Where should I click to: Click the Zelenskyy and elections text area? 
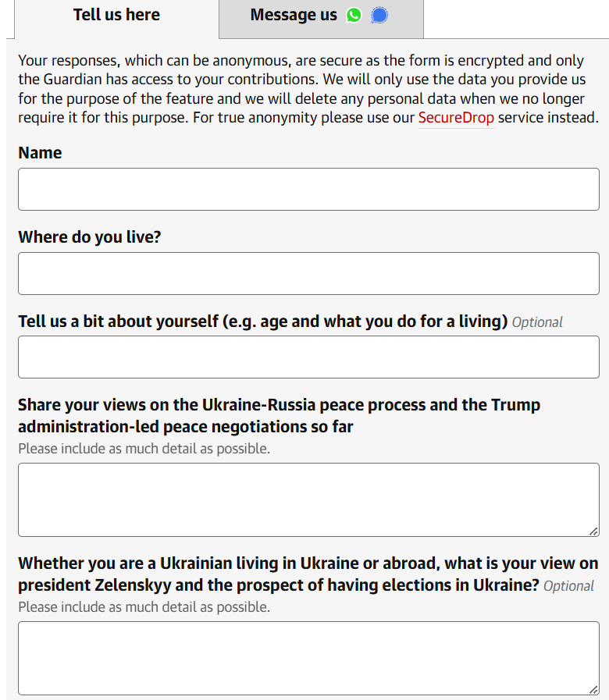click(x=308, y=658)
